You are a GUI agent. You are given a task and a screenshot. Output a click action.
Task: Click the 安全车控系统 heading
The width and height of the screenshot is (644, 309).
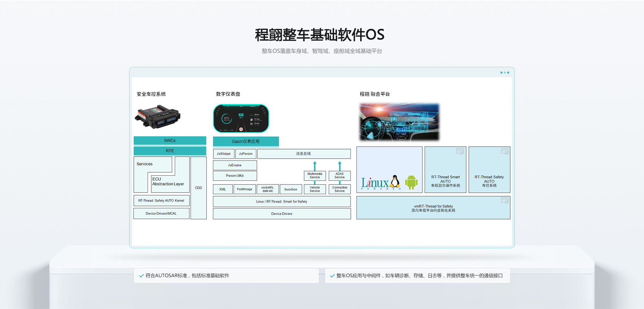point(151,94)
